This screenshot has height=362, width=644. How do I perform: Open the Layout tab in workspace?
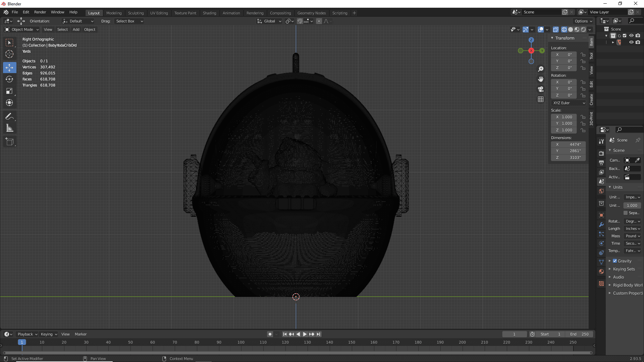pyautogui.click(x=93, y=12)
